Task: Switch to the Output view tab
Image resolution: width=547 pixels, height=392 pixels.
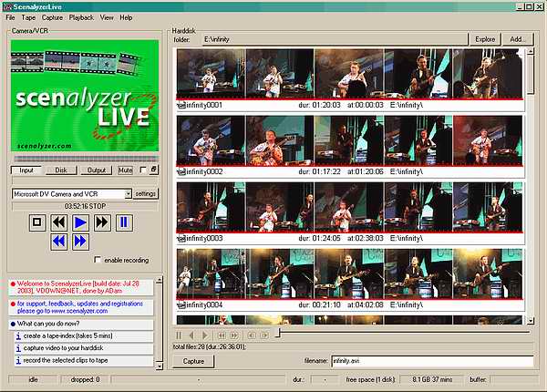Action: pos(97,170)
